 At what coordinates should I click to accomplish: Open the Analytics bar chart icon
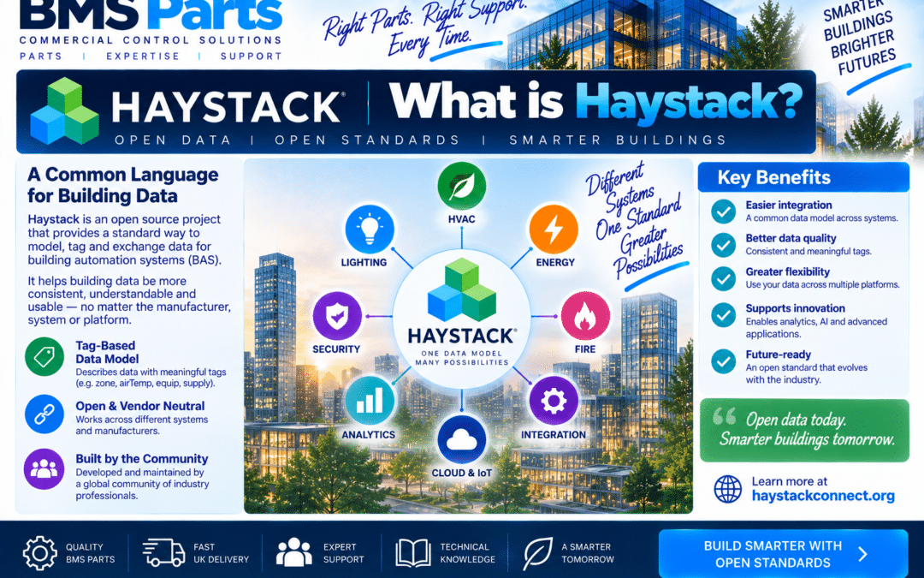369,401
